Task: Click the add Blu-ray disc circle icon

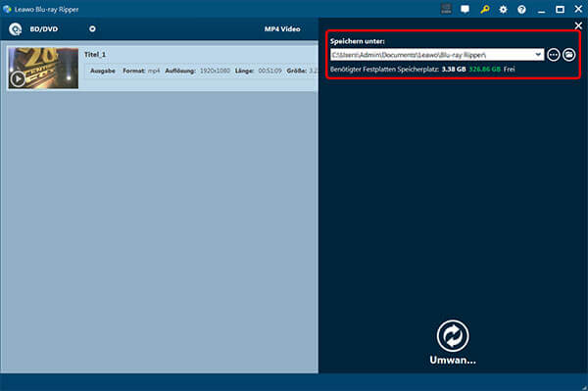Action: coord(92,28)
